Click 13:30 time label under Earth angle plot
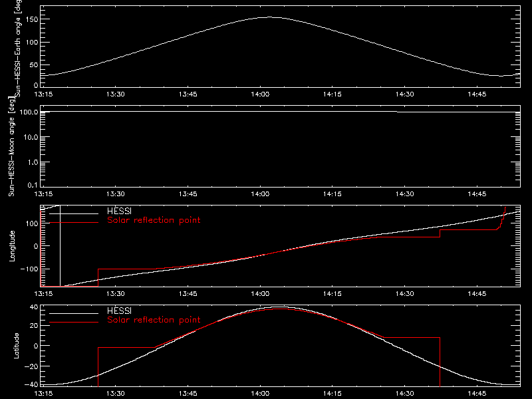 tap(116, 94)
